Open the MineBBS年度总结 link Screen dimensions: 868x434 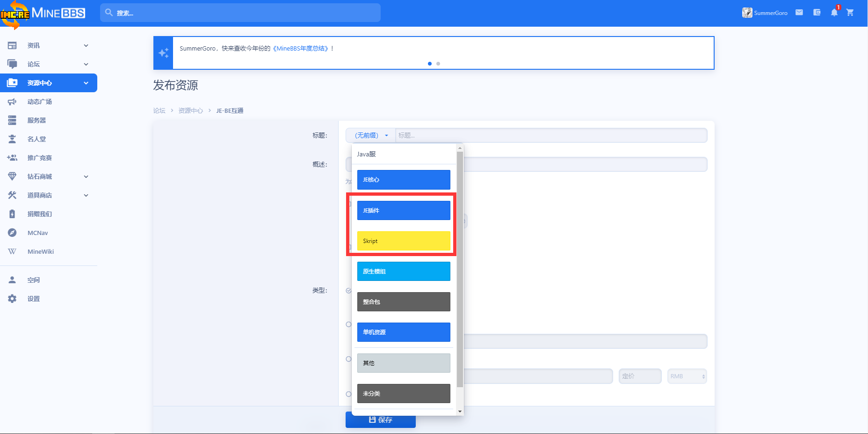[x=300, y=48]
